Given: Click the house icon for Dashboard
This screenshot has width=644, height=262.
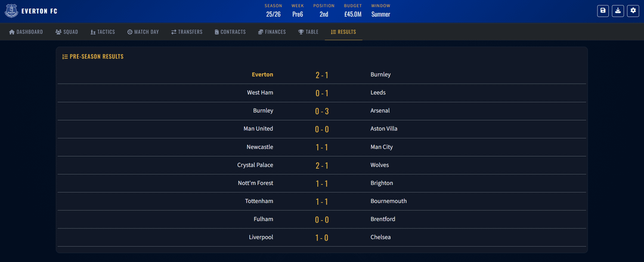Looking at the screenshot, I should (x=12, y=32).
